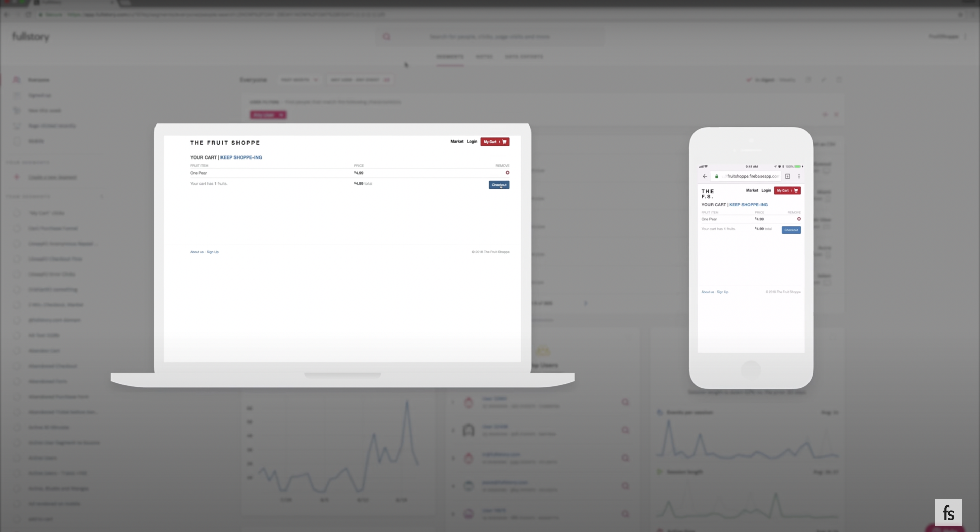The image size is (980, 532).
Task: Open About us link in phone footer
Action: pos(708,292)
